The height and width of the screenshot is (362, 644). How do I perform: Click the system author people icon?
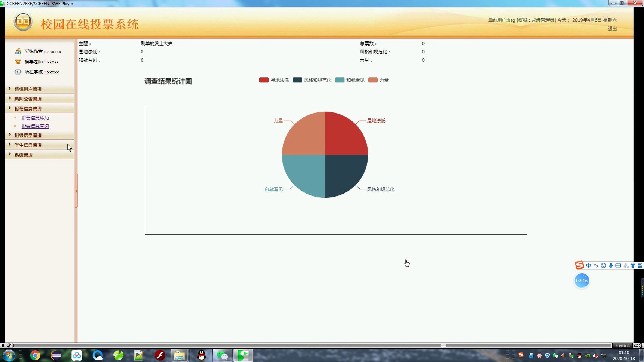[x=18, y=51]
